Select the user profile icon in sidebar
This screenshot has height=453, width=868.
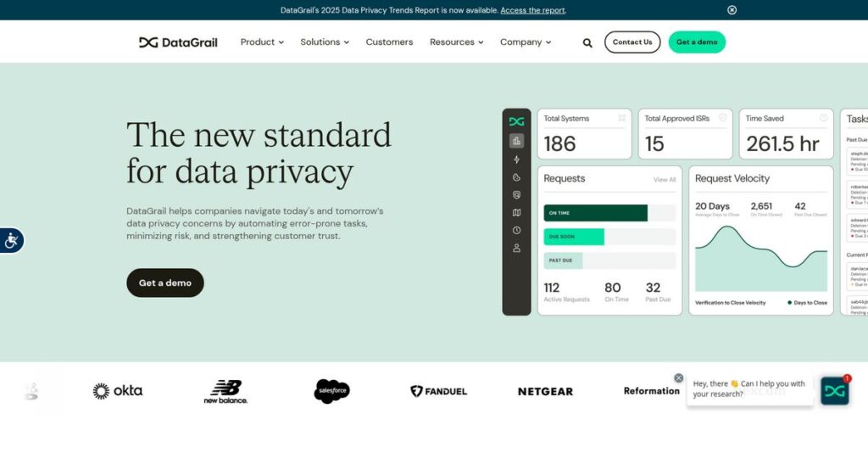coord(516,249)
